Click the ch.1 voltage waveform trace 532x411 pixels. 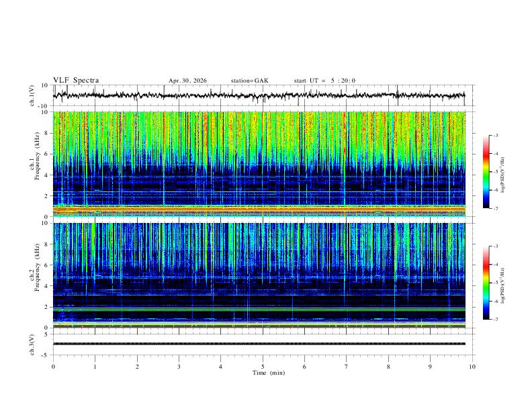click(x=259, y=95)
